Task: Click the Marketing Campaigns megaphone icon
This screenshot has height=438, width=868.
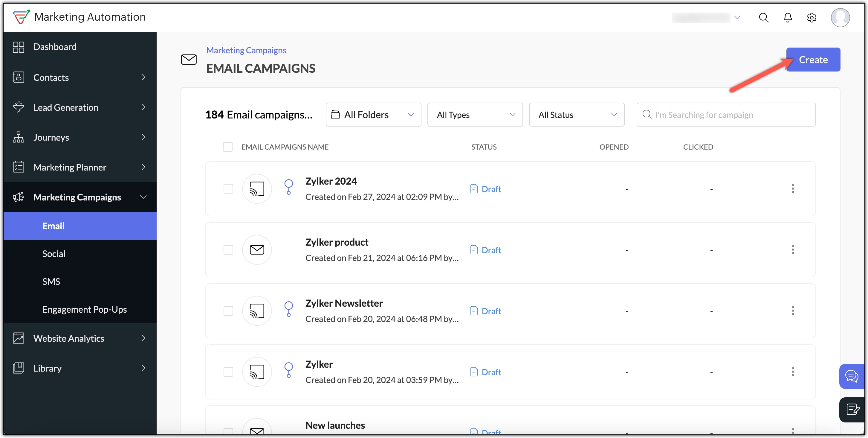Action: pos(19,197)
